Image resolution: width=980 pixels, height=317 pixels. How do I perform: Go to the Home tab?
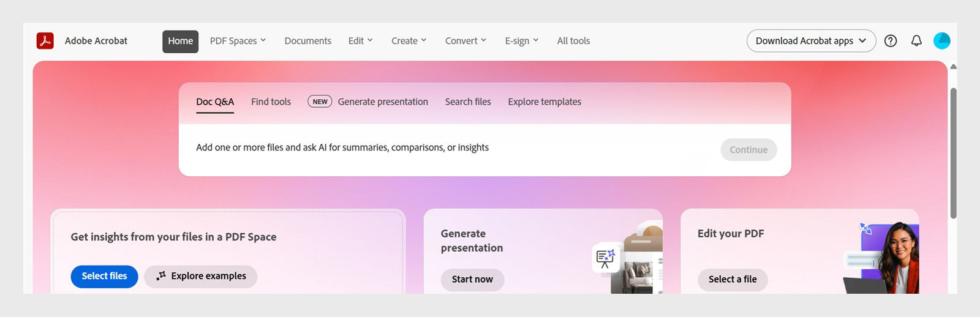(x=181, y=41)
